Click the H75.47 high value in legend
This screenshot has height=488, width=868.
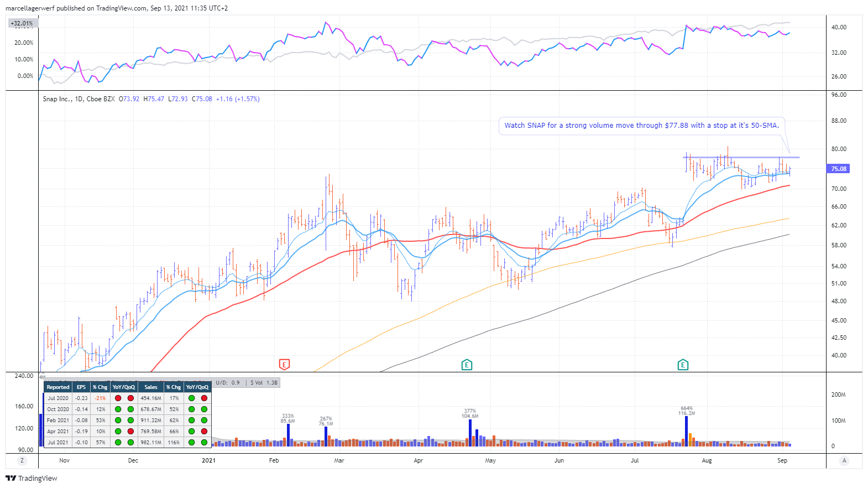pyautogui.click(x=154, y=99)
